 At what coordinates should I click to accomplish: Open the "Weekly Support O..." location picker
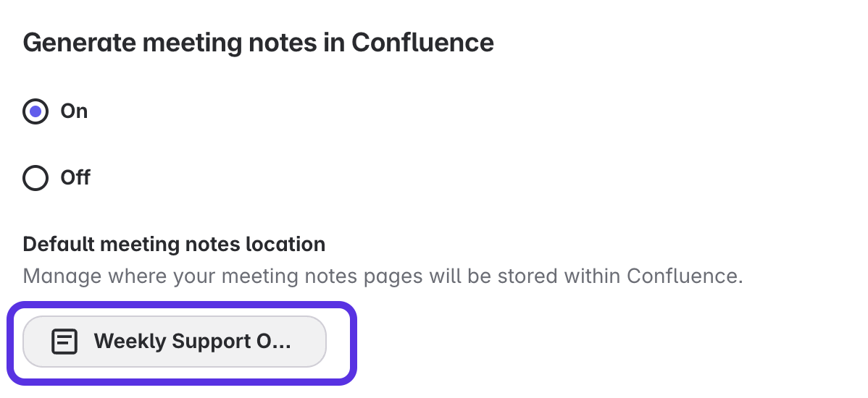[175, 342]
